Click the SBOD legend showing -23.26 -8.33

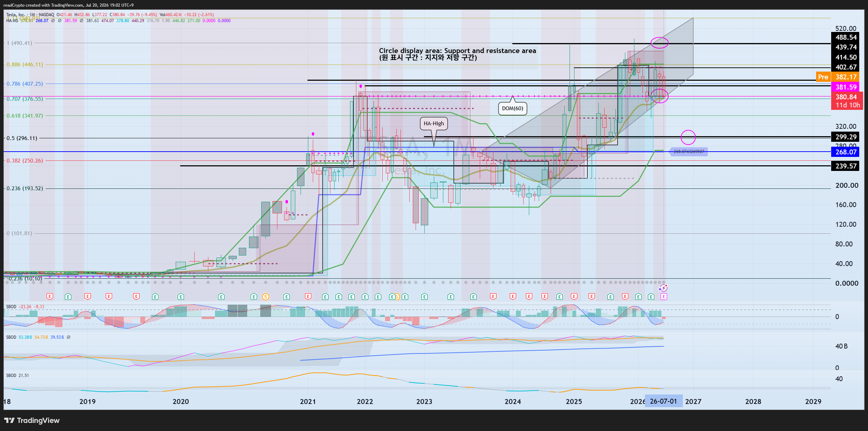tap(25, 307)
